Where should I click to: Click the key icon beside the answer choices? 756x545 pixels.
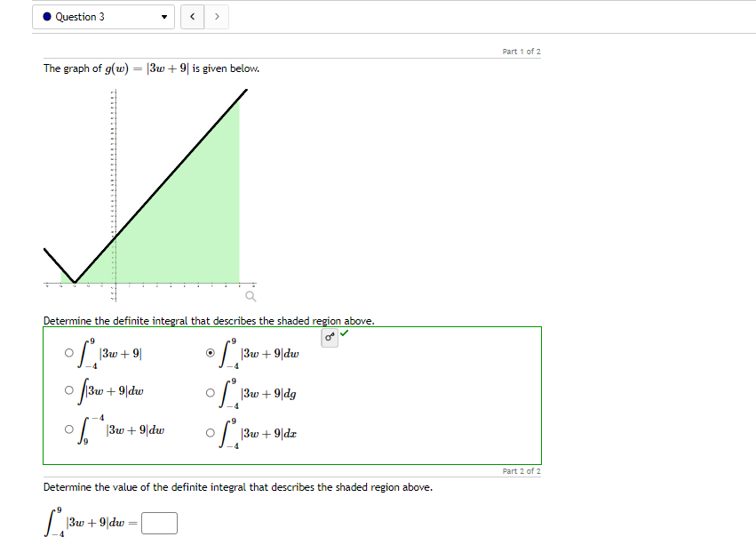(329, 336)
